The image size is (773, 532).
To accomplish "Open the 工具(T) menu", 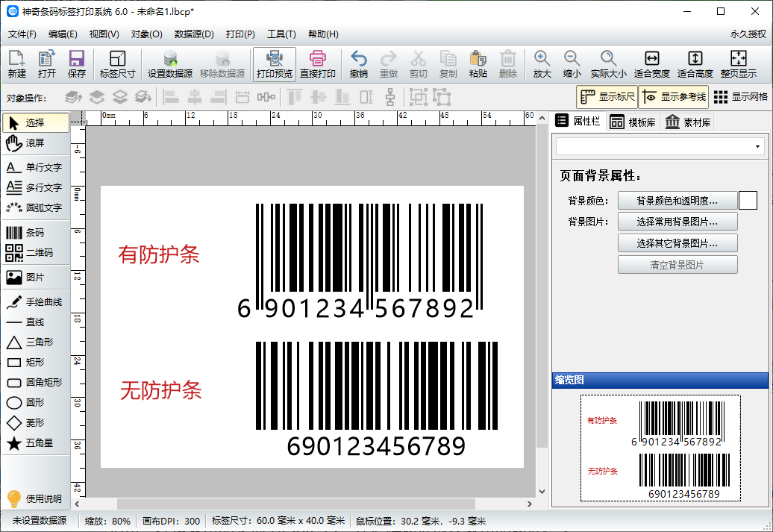I will tap(281, 34).
